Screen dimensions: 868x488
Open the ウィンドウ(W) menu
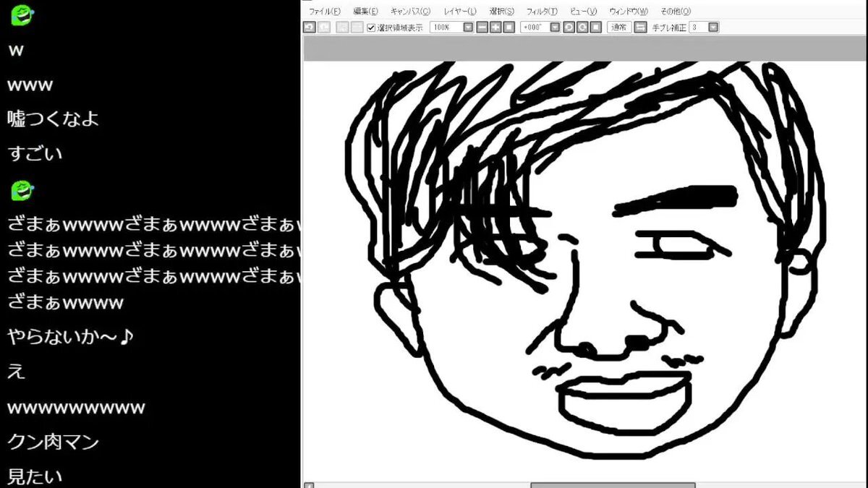[x=629, y=12]
